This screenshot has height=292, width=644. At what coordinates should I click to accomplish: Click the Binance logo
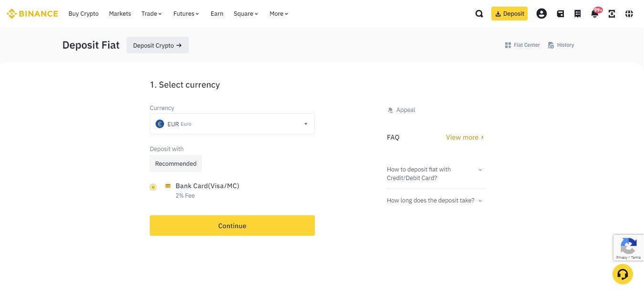32,14
